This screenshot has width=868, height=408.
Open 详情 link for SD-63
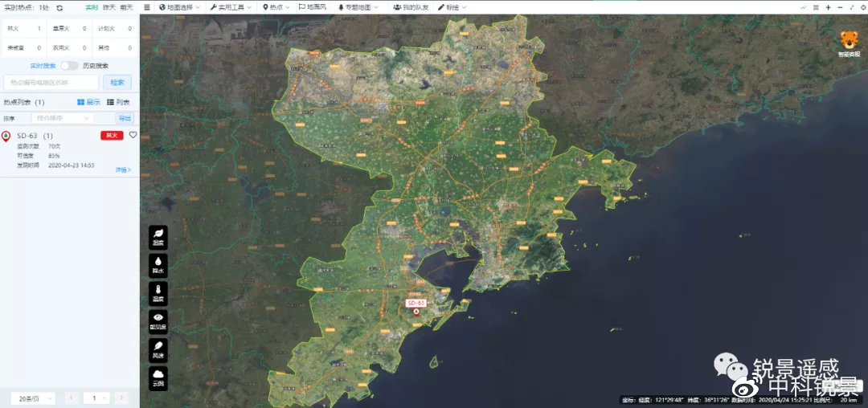123,170
